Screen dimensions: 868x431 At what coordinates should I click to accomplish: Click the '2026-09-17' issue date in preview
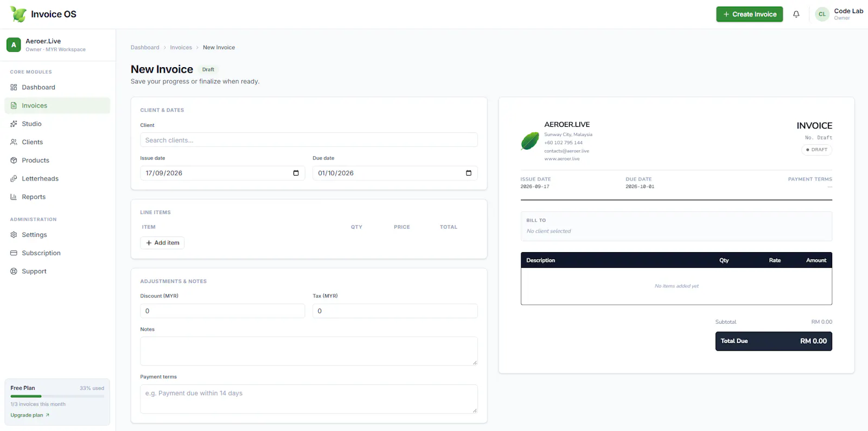[535, 186]
